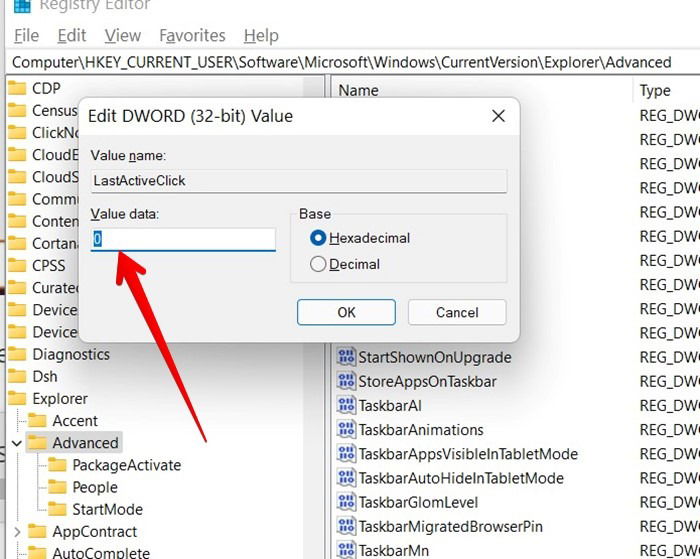This screenshot has width=700, height=559.
Task: Select the TaskbarMigratedBrowserPin value
Action: 451,526
